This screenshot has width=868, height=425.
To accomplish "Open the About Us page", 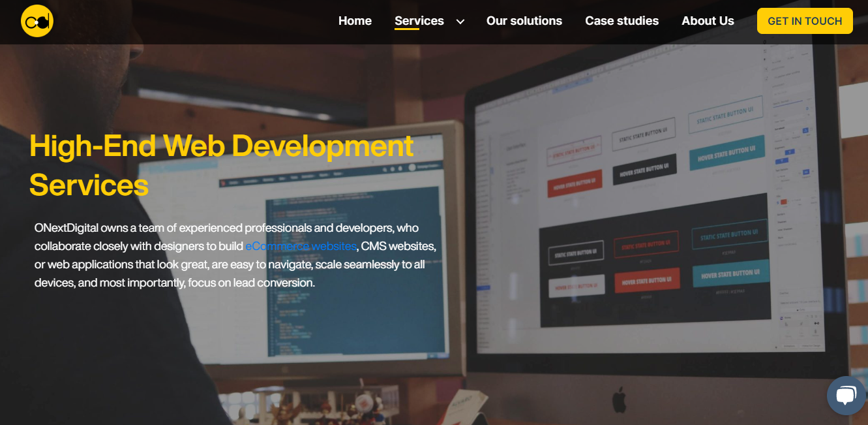I will click(708, 21).
